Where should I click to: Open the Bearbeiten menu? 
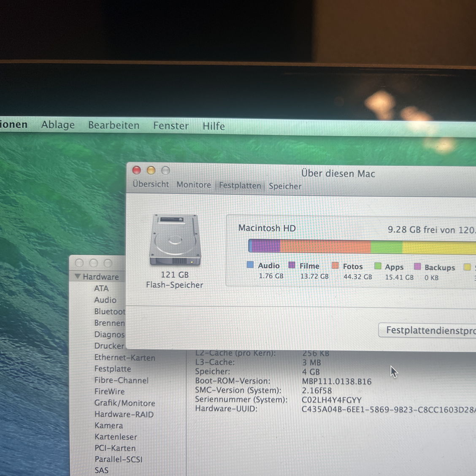coord(114,125)
